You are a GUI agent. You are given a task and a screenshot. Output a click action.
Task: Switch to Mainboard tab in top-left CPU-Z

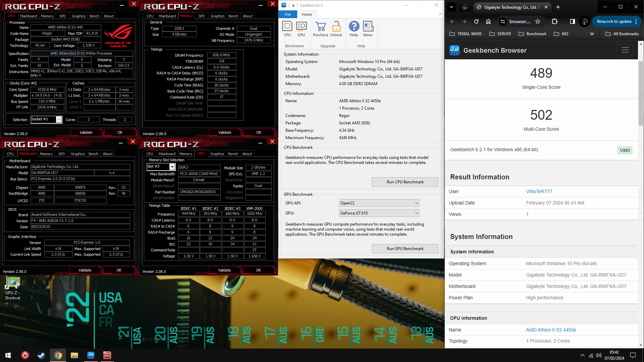pos(29,16)
